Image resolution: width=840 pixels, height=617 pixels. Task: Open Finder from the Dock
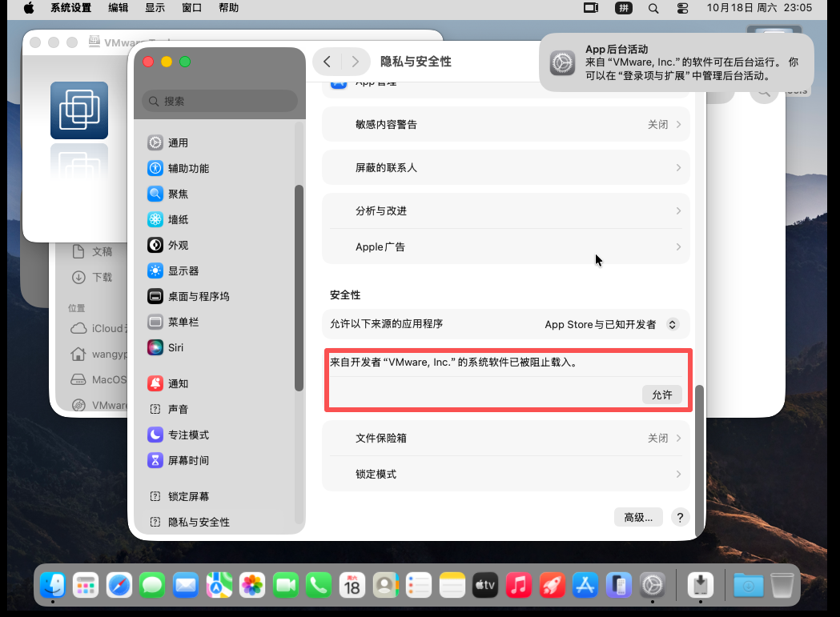(53, 585)
